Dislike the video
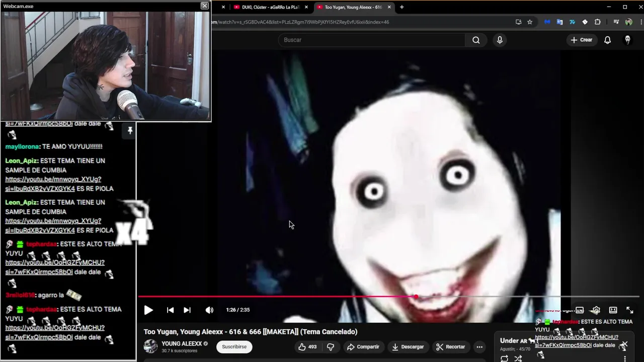Image resolution: width=644 pixels, height=362 pixels. pyautogui.click(x=331, y=347)
